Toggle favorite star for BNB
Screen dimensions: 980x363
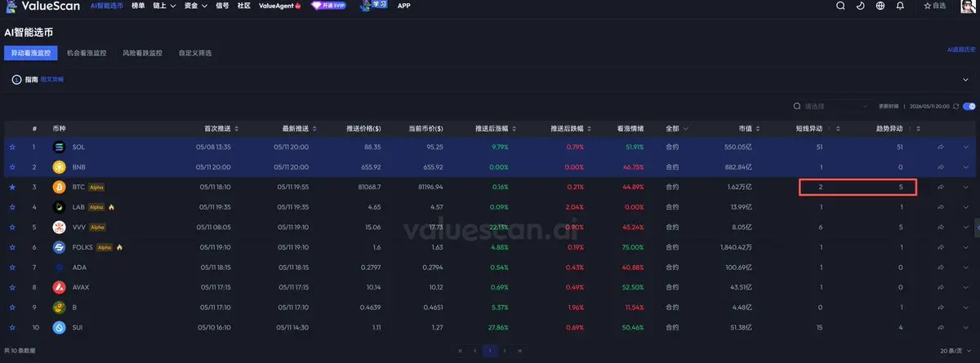[x=12, y=166]
